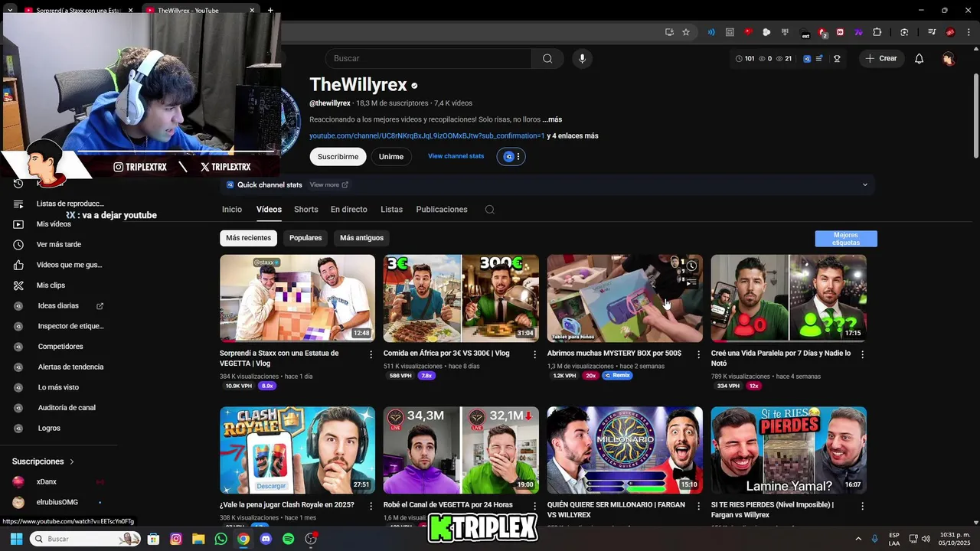Open Mis clips scissors item in sidebar
The image size is (980, 551).
coord(51,285)
